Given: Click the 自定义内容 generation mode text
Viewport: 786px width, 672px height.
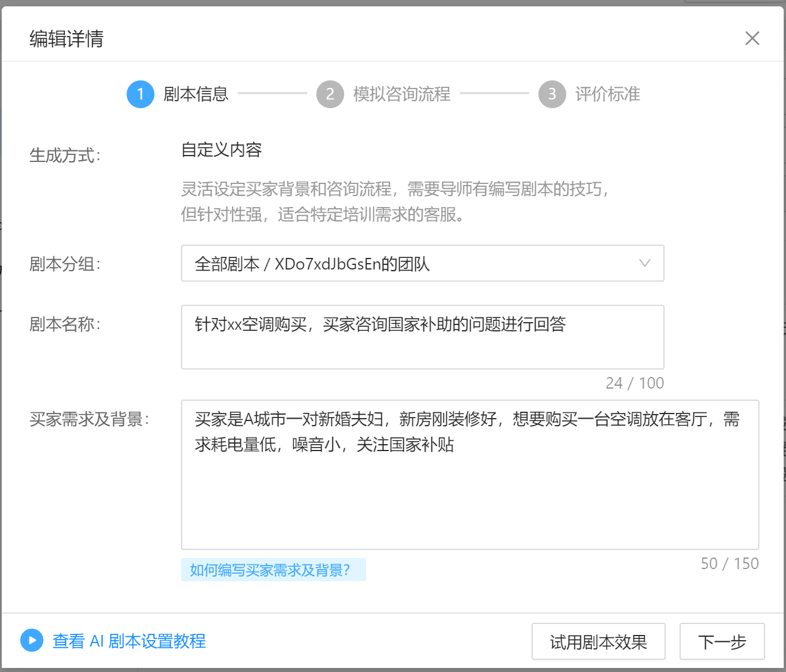Looking at the screenshot, I should (x=222, y=150).
